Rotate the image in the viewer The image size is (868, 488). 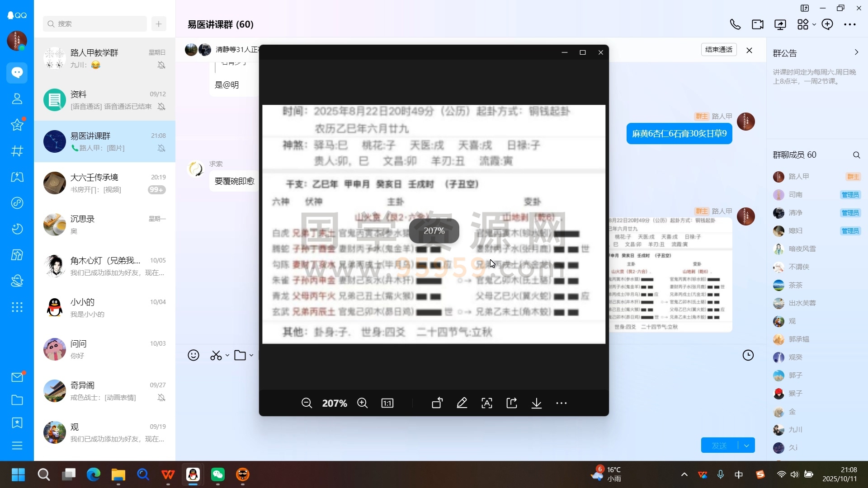tap(437, 403)
